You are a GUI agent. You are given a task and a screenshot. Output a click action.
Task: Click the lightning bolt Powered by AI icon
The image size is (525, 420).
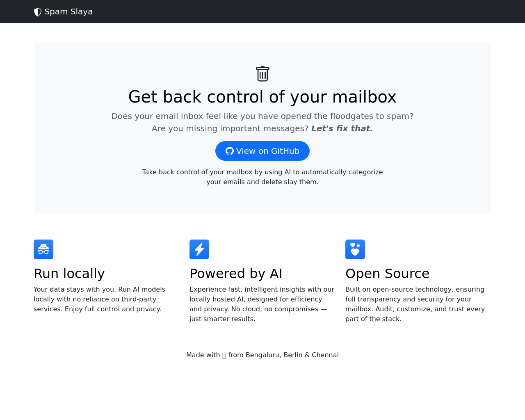tap(199, 249)
